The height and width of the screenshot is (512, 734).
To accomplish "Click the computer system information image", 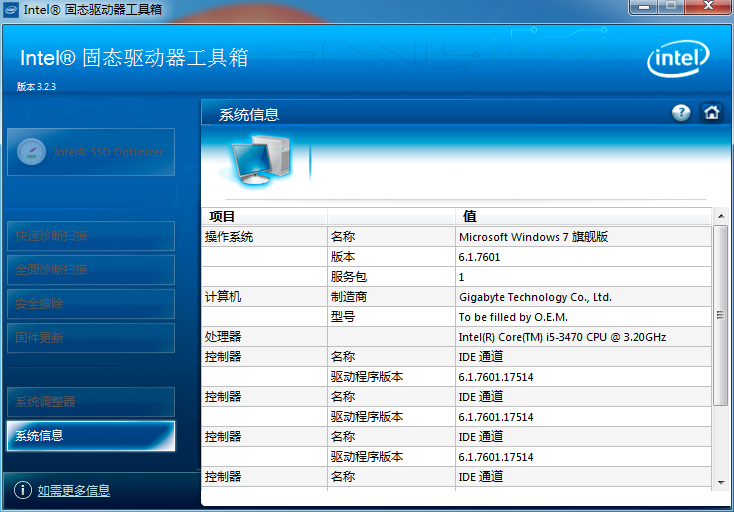I will 258,161.
